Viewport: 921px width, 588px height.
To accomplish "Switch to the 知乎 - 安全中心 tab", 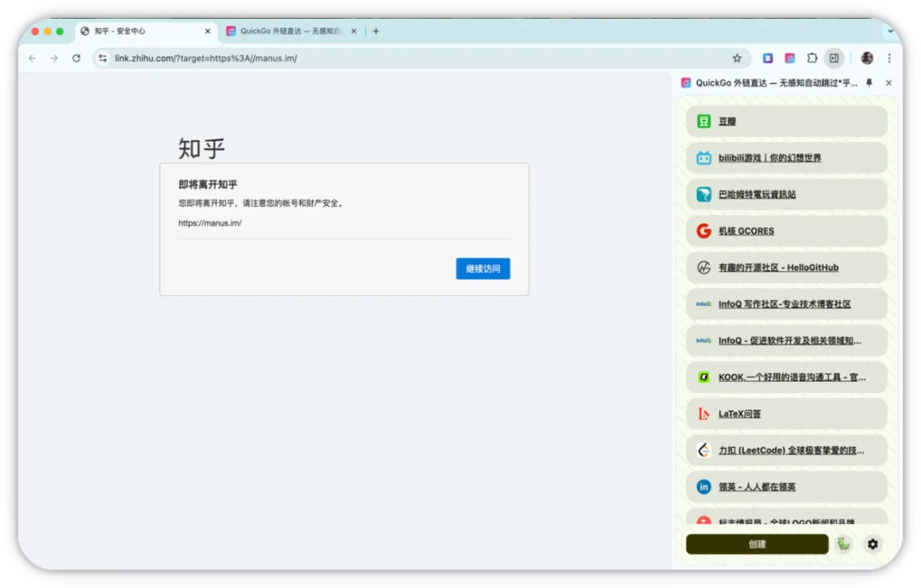I will (x=146, y=31).
